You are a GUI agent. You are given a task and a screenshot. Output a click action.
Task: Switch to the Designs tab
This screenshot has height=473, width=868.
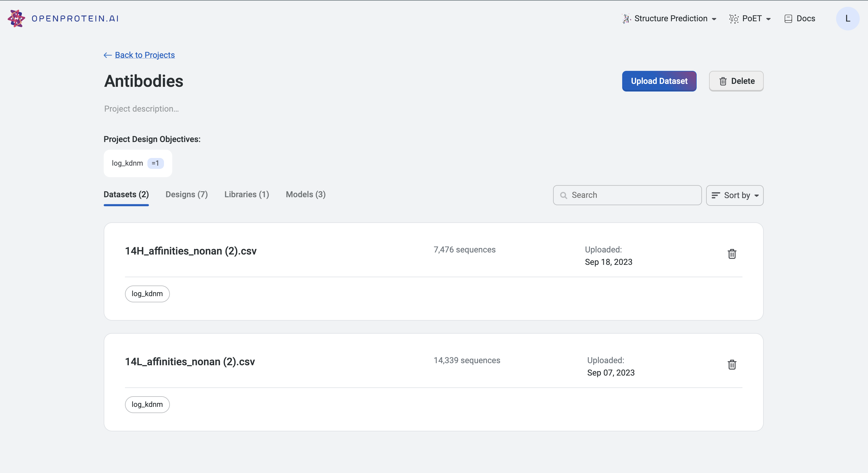tap(186, 195)
